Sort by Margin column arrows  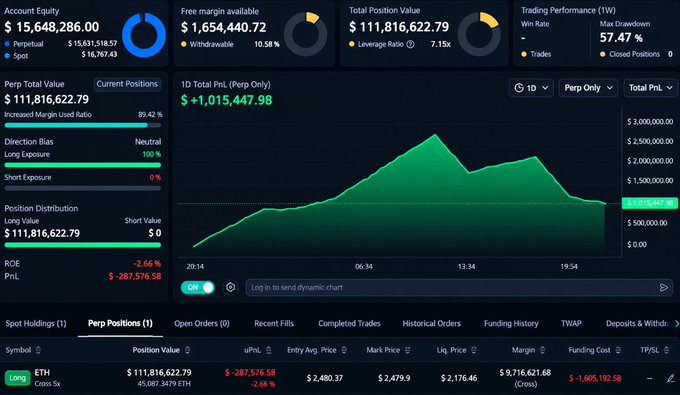point(543,350)
